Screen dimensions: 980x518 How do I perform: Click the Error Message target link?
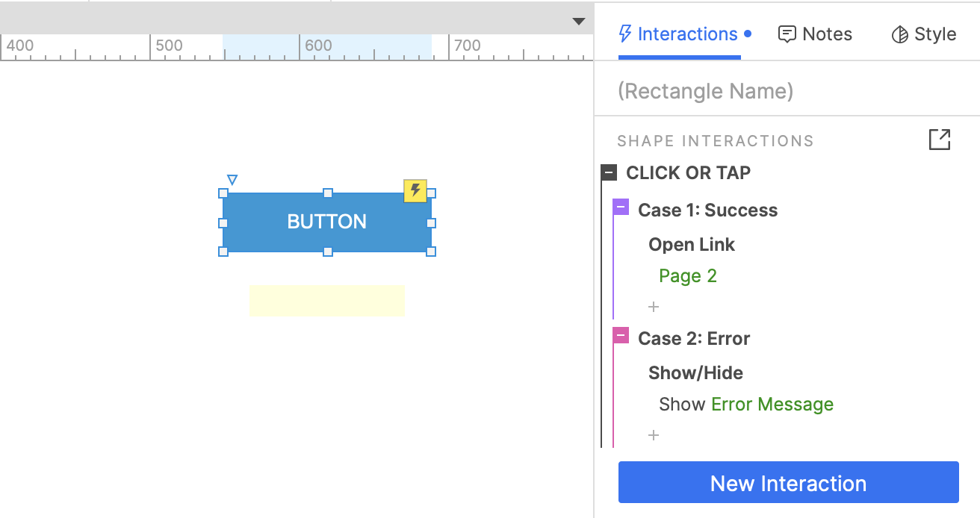(x=772, y=405)
